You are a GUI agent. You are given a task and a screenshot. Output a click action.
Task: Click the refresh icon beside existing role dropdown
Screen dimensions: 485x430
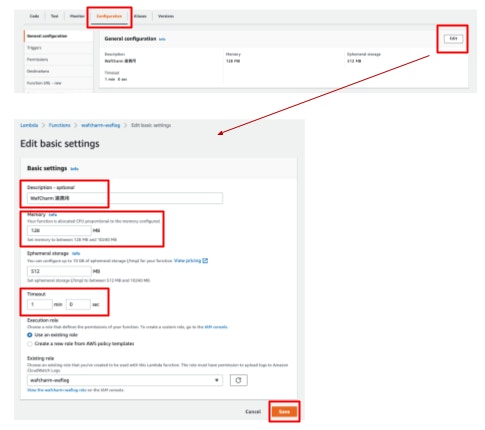(x=238, y=380)
